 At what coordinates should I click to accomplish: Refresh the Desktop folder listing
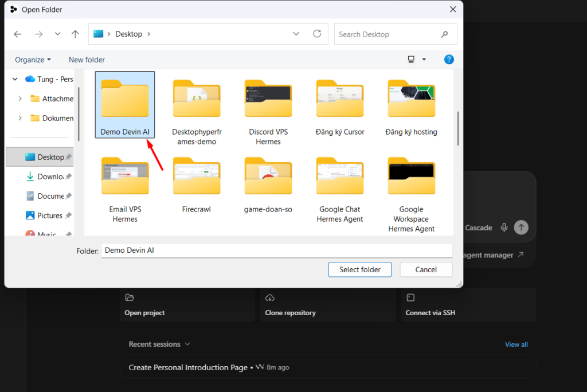(x=317, y=34)
